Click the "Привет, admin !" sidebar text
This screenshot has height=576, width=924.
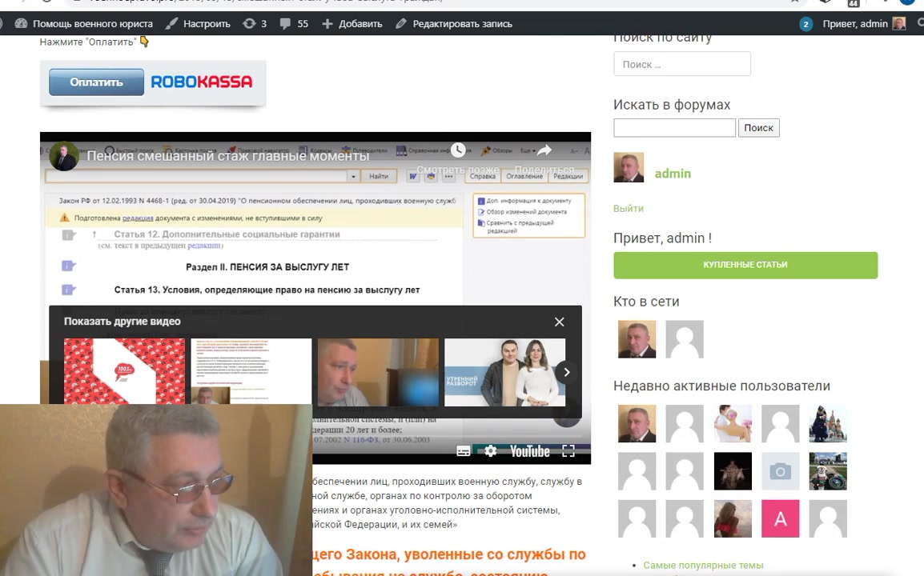(x=662, y=238)
